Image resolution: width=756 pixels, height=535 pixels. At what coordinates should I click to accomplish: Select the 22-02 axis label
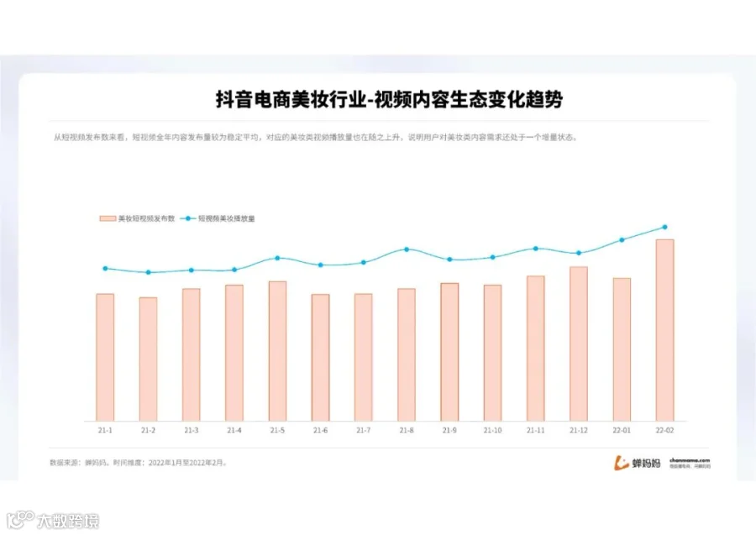(664, 428)
